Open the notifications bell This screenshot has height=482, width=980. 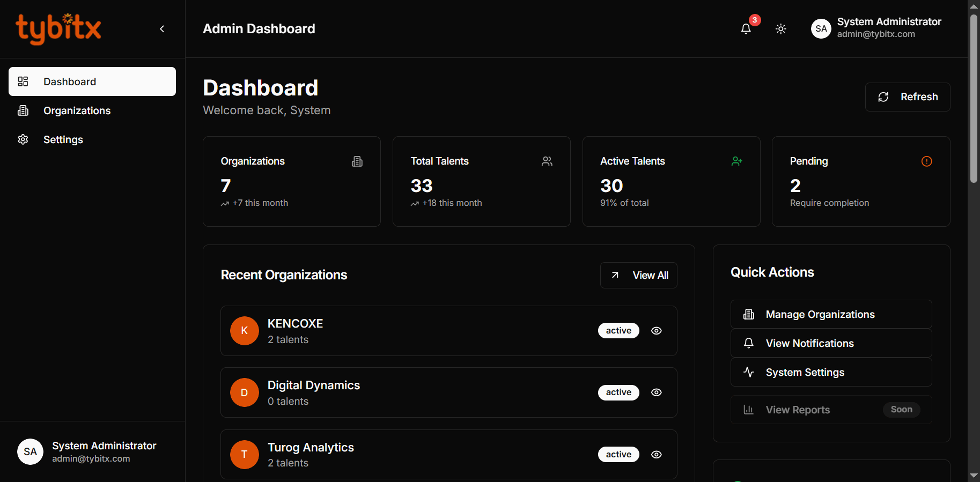746,29
